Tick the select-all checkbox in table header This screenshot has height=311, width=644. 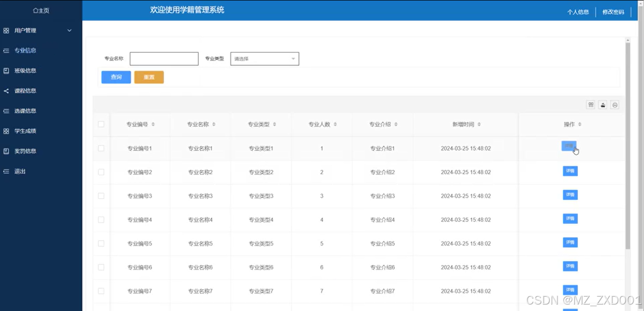tap(101, 124)
